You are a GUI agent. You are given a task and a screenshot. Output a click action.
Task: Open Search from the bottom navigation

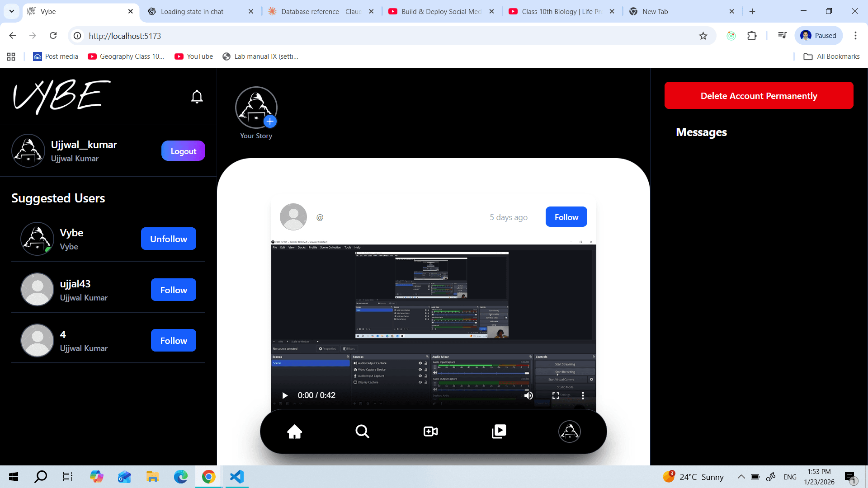pos(362,431)
